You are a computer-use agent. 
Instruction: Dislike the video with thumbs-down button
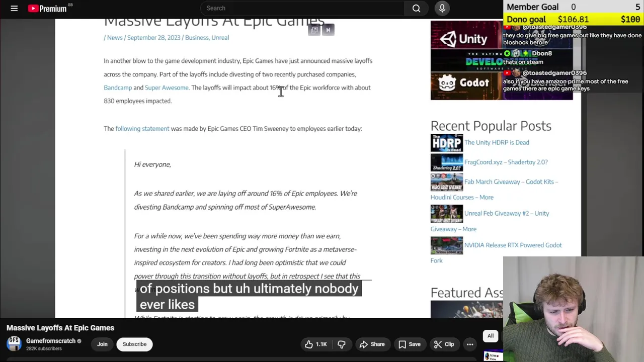[342, 344]
